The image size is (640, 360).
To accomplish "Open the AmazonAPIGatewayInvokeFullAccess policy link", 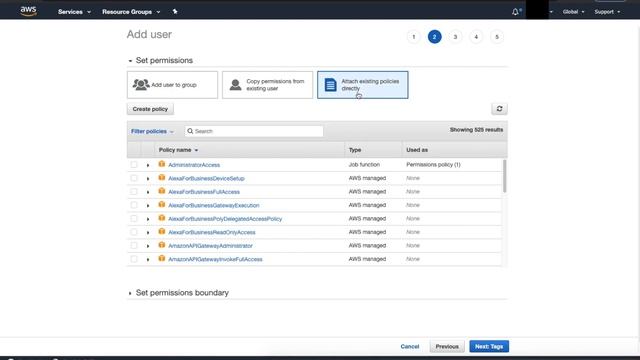I will [215, 259].
